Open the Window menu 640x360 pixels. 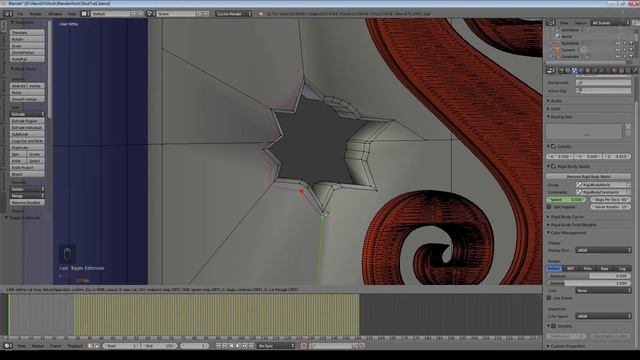click(55, 13)
